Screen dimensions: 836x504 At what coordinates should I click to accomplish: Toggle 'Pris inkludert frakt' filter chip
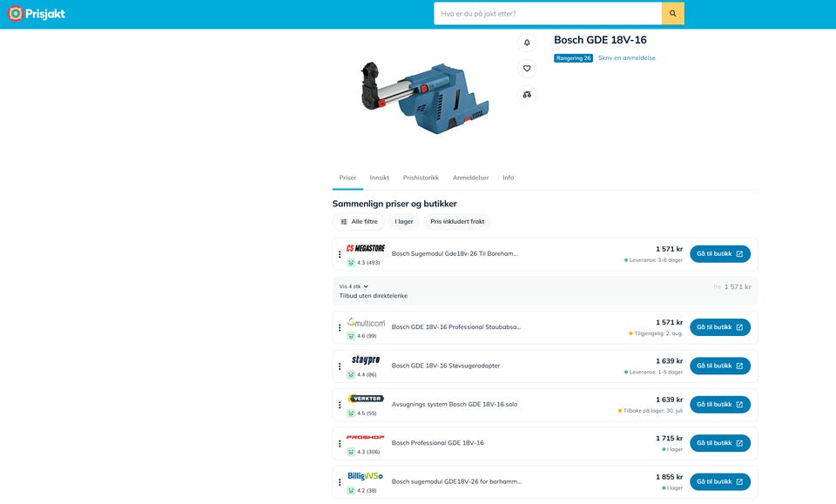pos(457,222)
